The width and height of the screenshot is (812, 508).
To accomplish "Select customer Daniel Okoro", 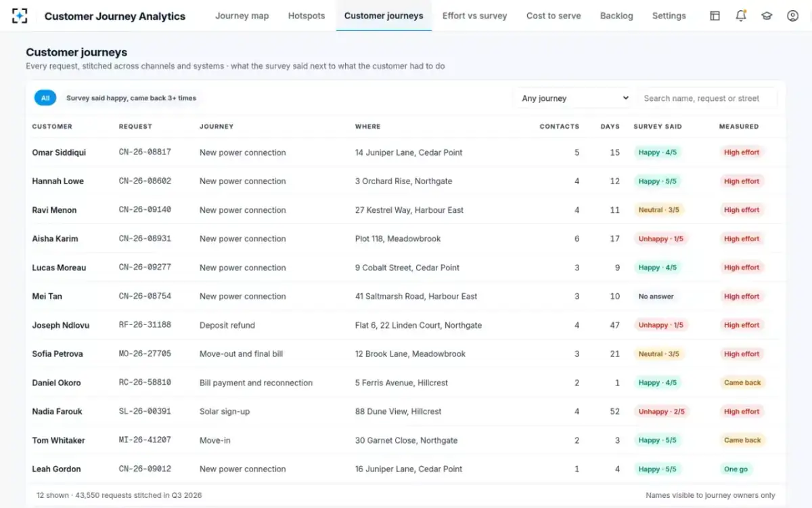I will [x=56, y=383].
